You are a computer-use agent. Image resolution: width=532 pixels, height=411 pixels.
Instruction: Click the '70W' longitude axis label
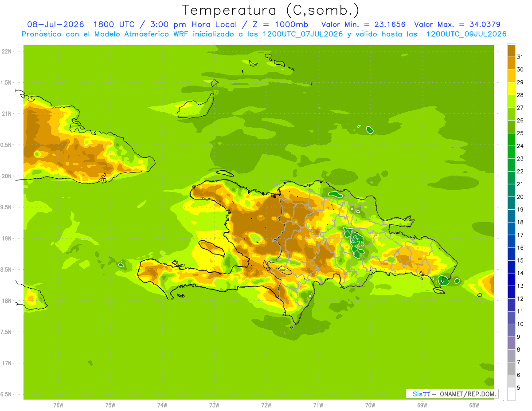pos(370,405)
